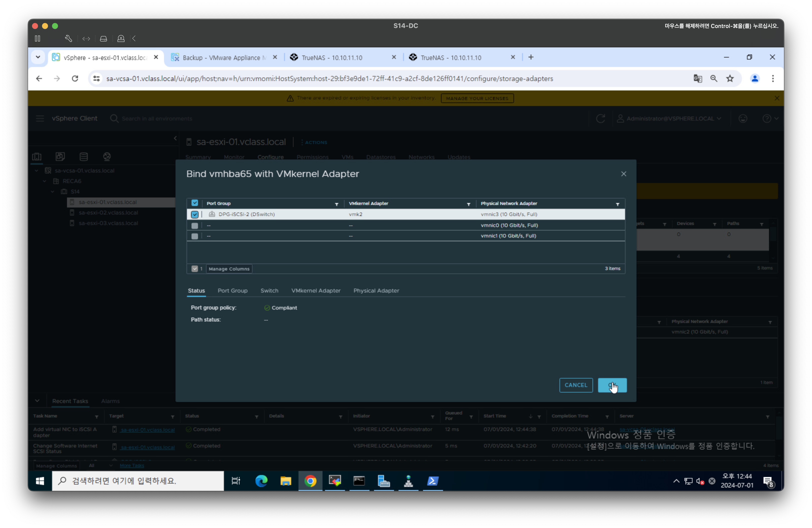
Task: Click Chrome bookmark star icon
Action: pyautogui.click(x=730, y=79)
